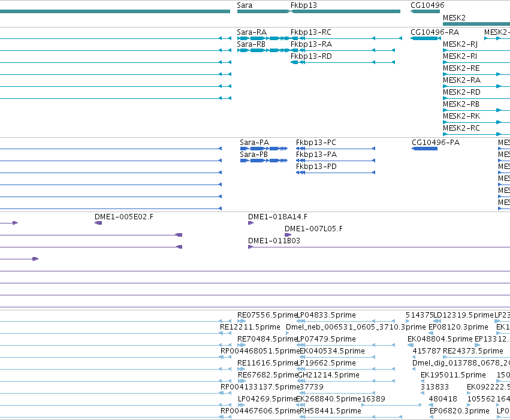Select the MESK2-RC transcript label
510x420 pixels.
click(461, 128)
